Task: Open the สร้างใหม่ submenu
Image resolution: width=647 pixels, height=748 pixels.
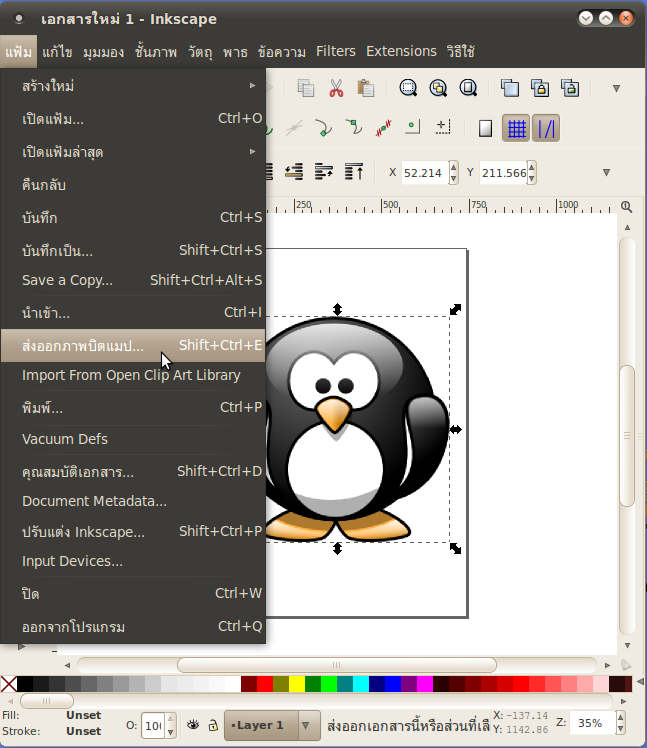Action: [133, 86]
